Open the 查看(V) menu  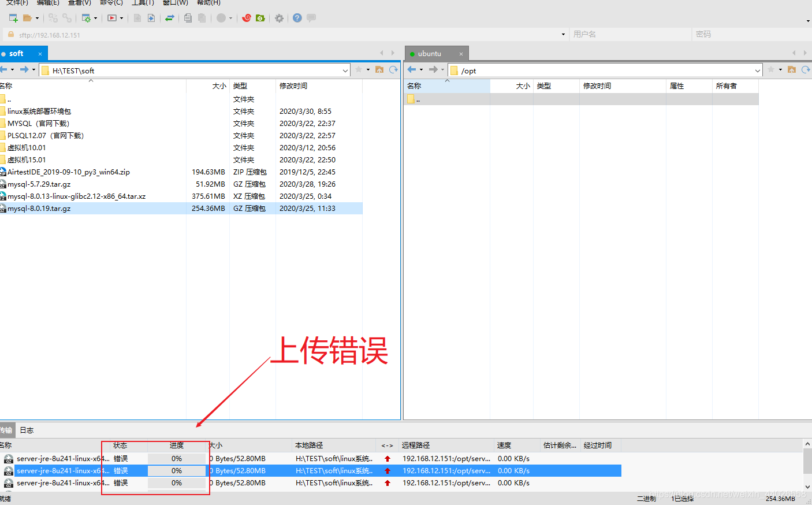(x=79, y=3)
